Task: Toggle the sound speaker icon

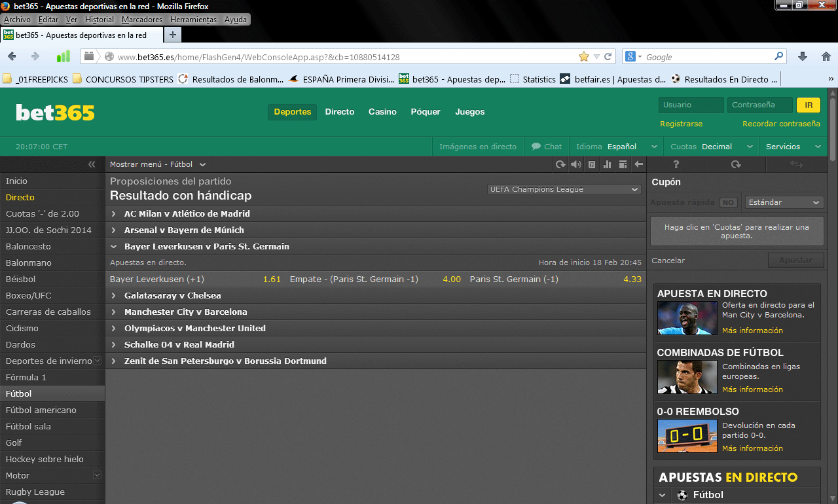Action: click(x=576, y=165)
